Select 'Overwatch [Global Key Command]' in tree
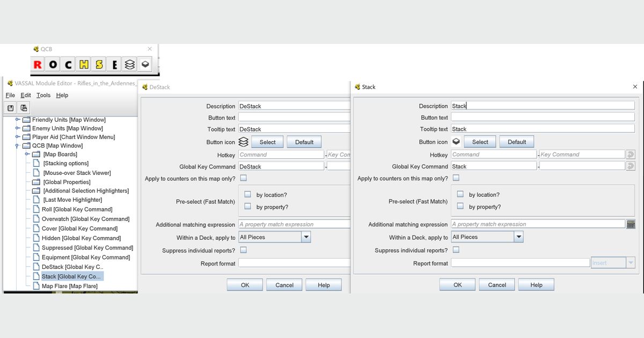Viewport: 644px width, 338px height. [x=86, y=219]
